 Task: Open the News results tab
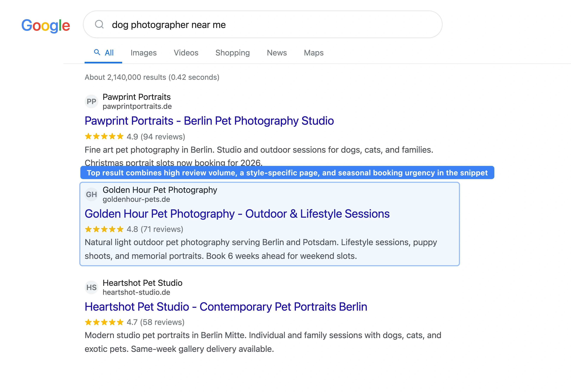point(277,53)
